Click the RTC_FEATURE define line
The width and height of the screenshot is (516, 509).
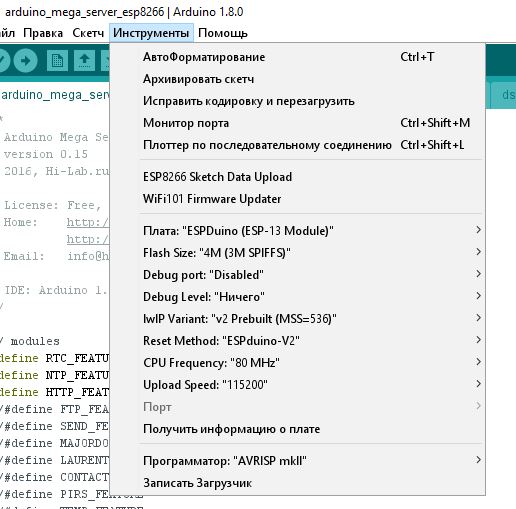tap(54, 358)
